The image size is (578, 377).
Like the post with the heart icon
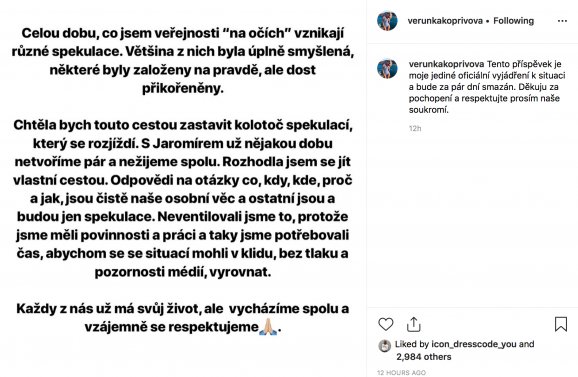[x=386, y=324]
